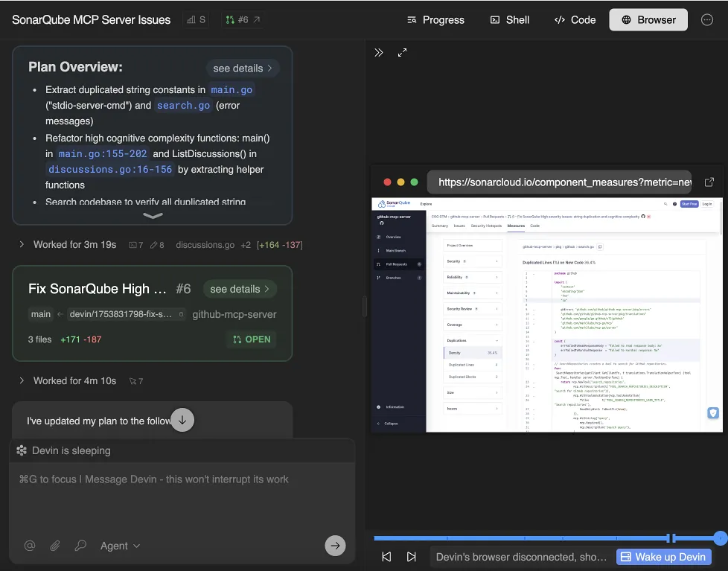728x571 pixels.
Task: Open the Security Hotspots tab in SonarCloud
Action: point(486,226)
